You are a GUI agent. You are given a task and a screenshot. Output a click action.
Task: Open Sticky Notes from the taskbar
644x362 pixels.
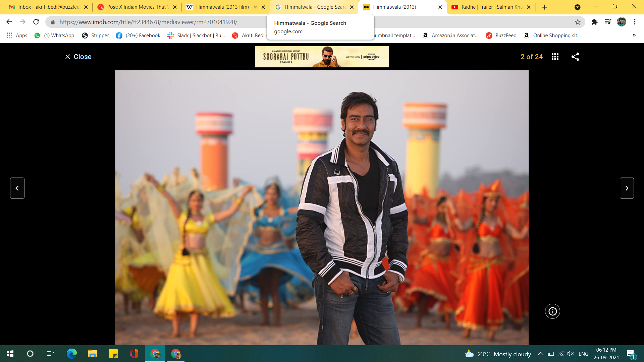coord(113,354)
